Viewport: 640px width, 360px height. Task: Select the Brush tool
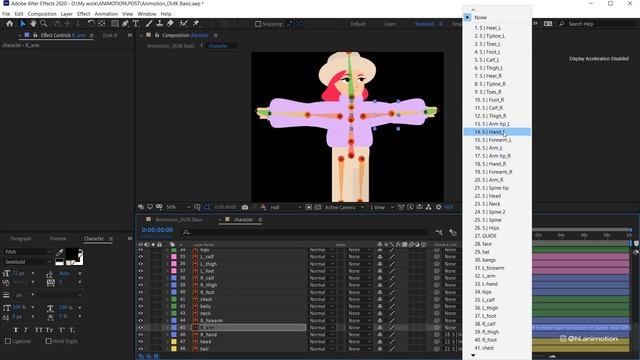pos(149,24)
